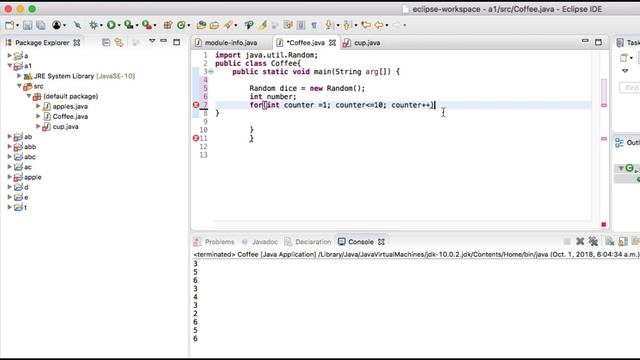The width and height of the screenshot is (640, 360).
Task: Open the Package Explorer view menu triangle
Action: click(152, 41)
